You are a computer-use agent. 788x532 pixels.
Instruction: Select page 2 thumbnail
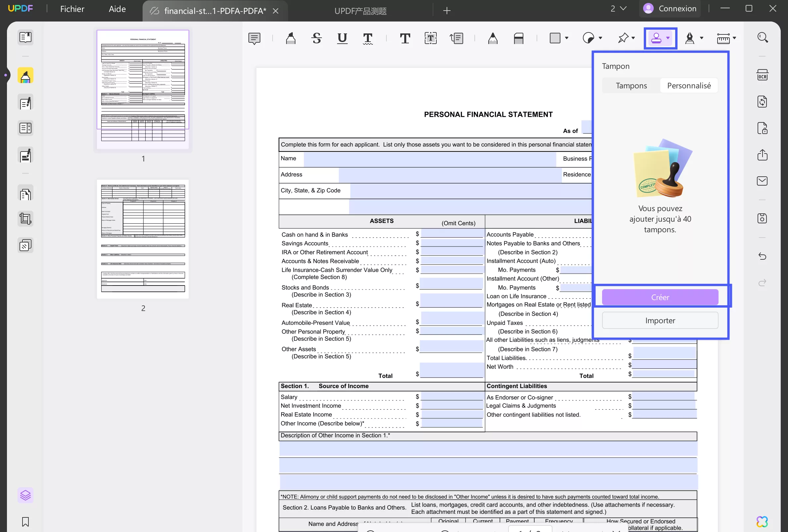click(x=143, y=239)
